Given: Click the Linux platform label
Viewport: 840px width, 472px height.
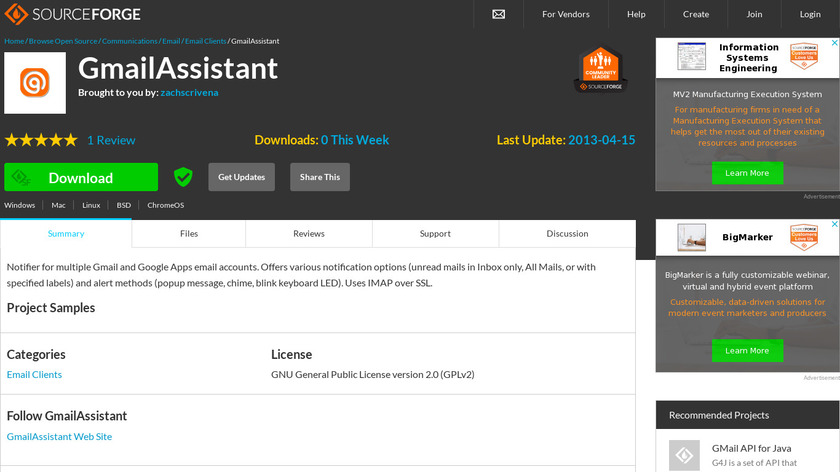Looking at the screenshot, I should (91, 205).
